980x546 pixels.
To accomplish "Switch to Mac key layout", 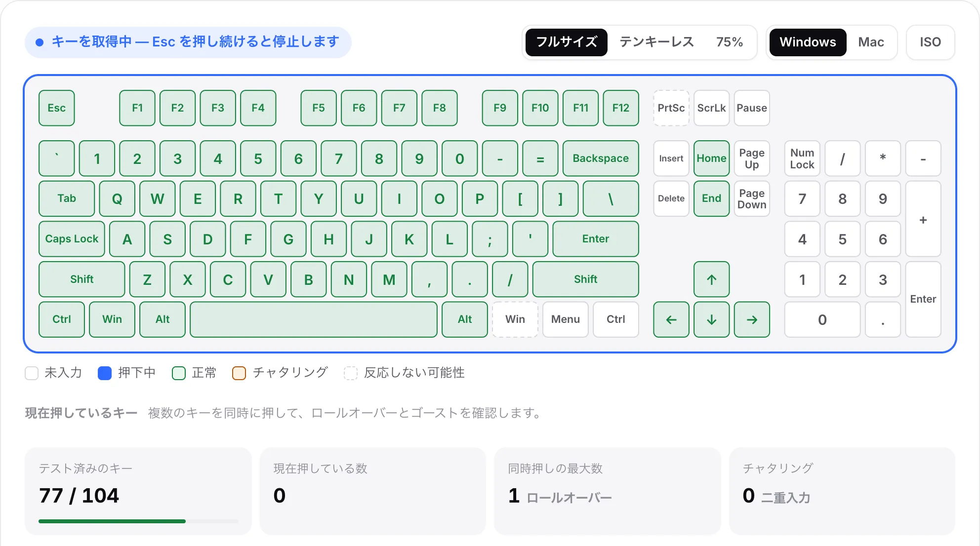I will [x=871, y=42].
